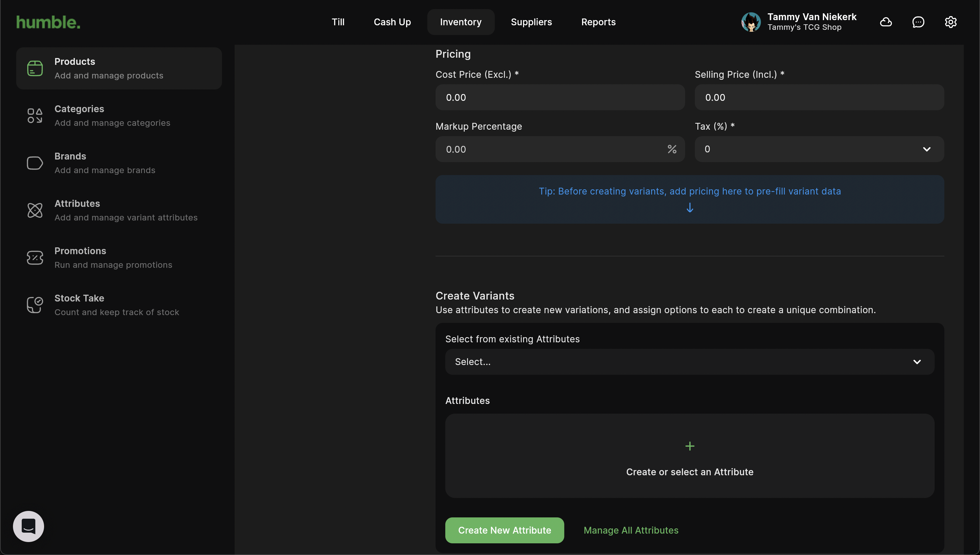This screenshot has height=555, width=980.
Task: Open the cloud sync icon
Action: coord(885,22)
